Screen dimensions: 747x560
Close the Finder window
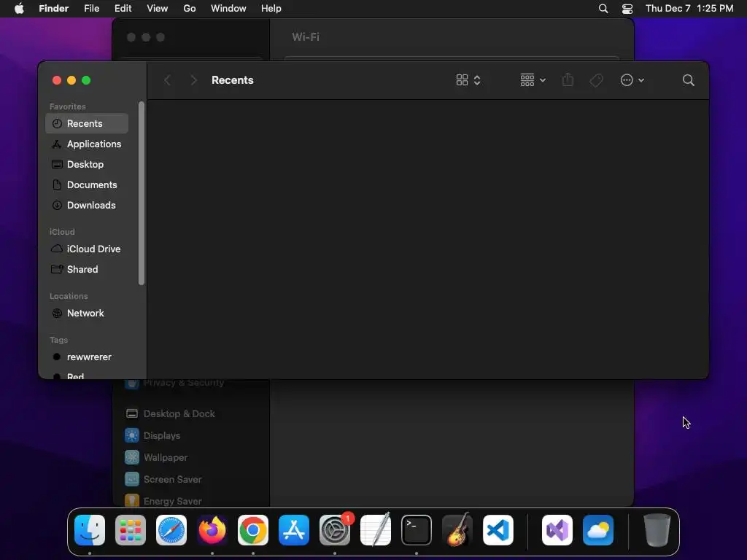click(57, 80)
